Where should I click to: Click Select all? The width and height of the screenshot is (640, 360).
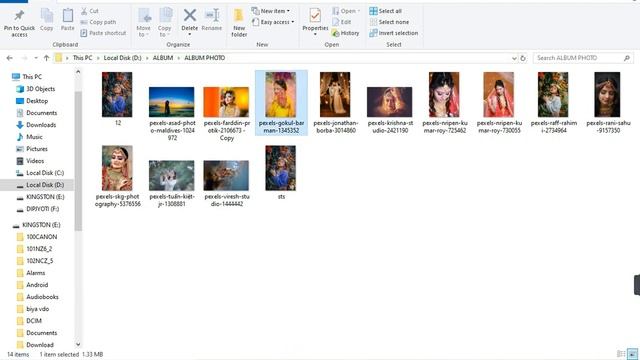pyautogui.click(x=385, y=11)
